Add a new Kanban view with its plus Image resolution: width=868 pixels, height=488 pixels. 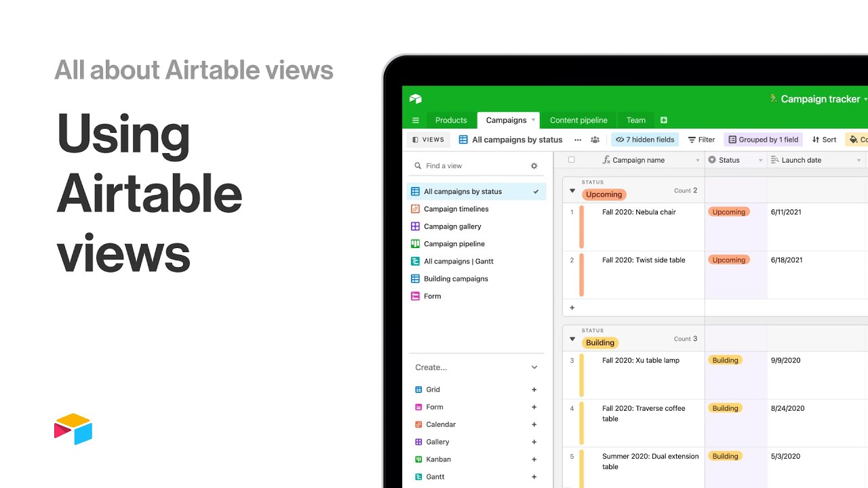click(534, 460)
